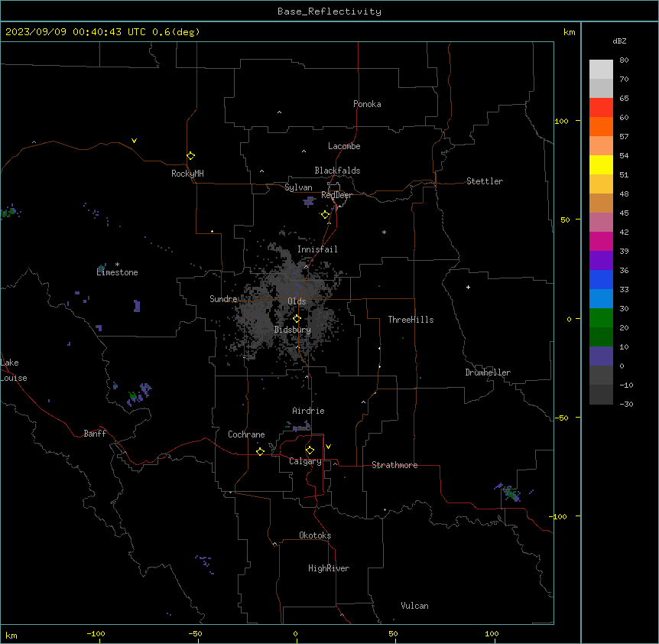The image size is (659, 644).
Task: Select the Drumheller label
Action: pyautogui.click(x=488, y=372)
